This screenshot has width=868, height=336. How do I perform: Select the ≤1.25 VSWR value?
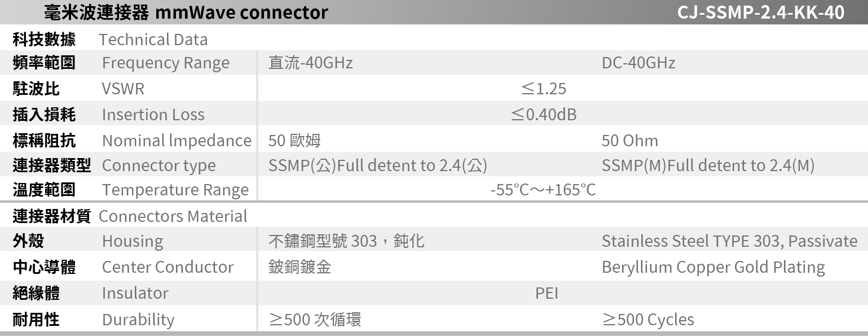pos(543,89)
